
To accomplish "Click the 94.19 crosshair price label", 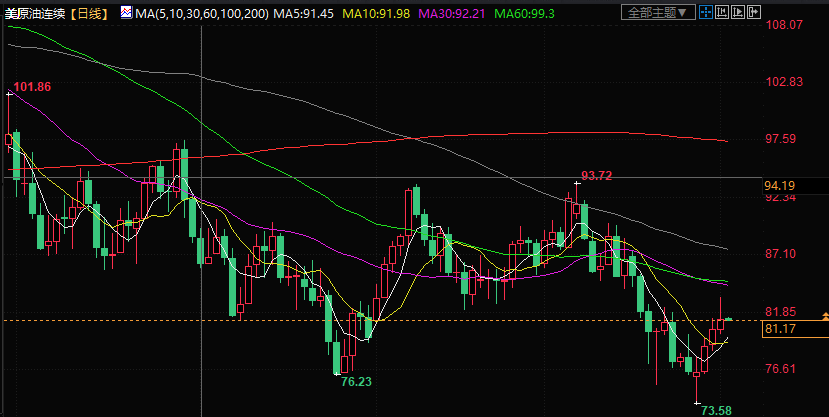I will coord(779,186).
